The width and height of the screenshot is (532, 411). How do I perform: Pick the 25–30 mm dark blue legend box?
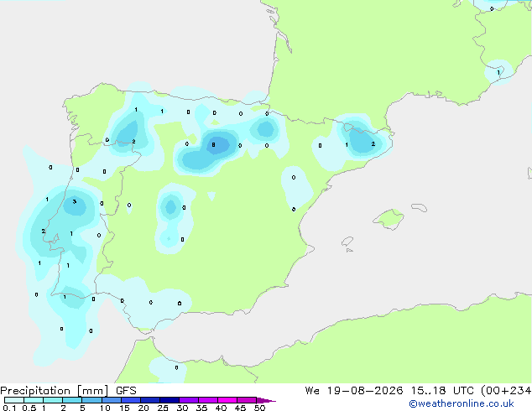tap(170, 400)
